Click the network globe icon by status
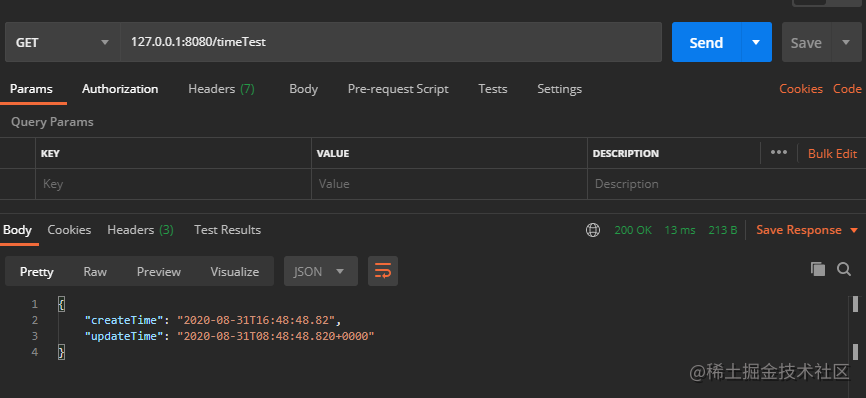This screenshot has height=398, width=866. 593,230
